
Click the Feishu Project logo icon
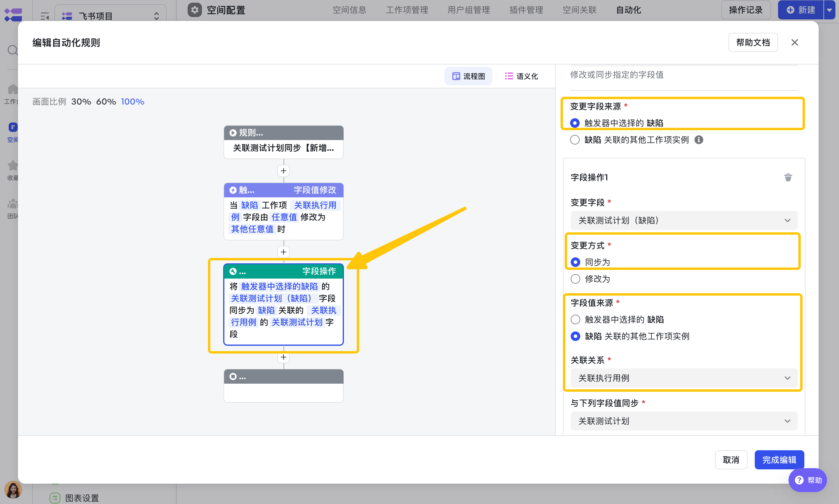13,15
